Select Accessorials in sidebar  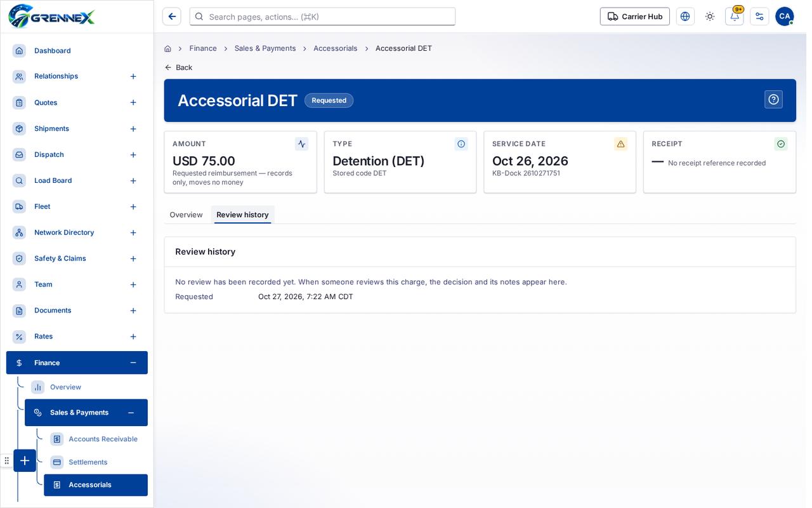click(x=96, y=485)
